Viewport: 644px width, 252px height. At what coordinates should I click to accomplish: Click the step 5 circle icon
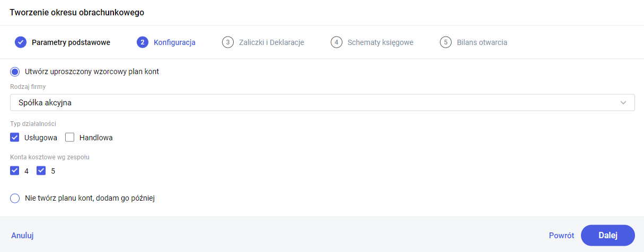point(445,42)
